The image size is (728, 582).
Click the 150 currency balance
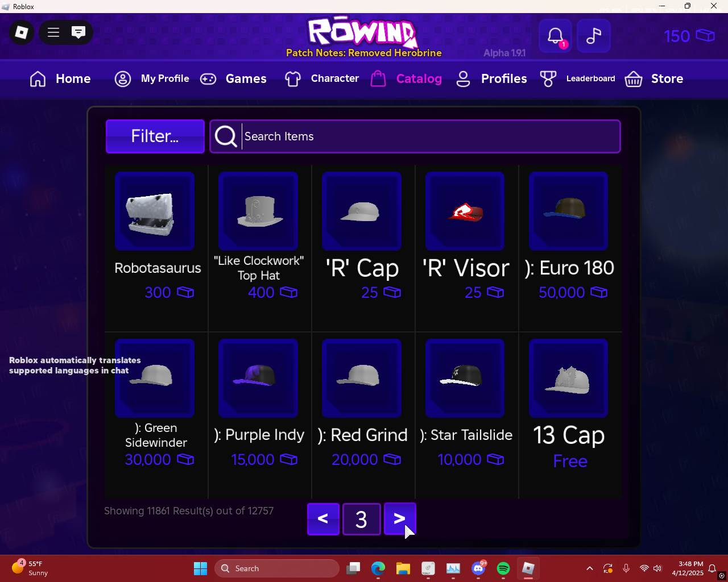pos(677,36)
